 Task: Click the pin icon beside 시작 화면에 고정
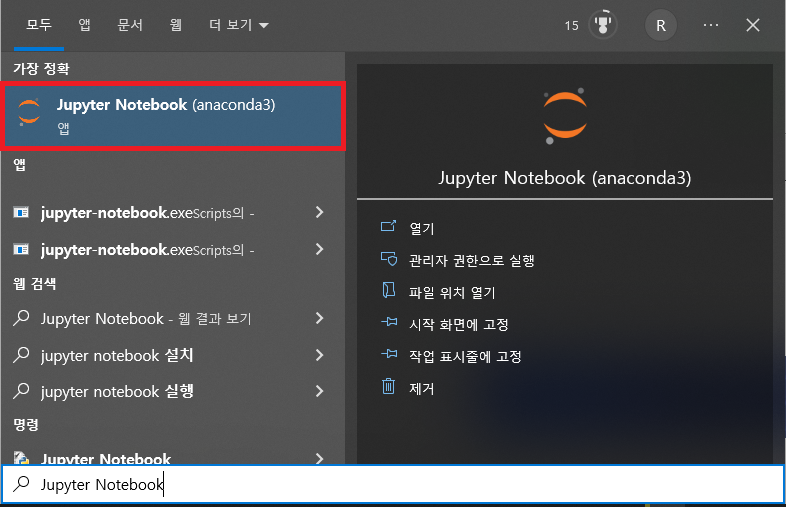(389, 323)
